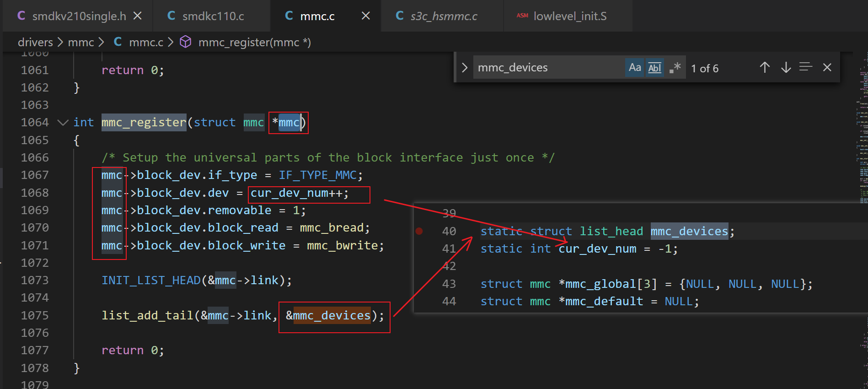Image resolution: width=868 pixels, height=389 pixels.
Task: Open the mmc_register(mmc *) symbol breadcrumb
Action: coord(254,42)
